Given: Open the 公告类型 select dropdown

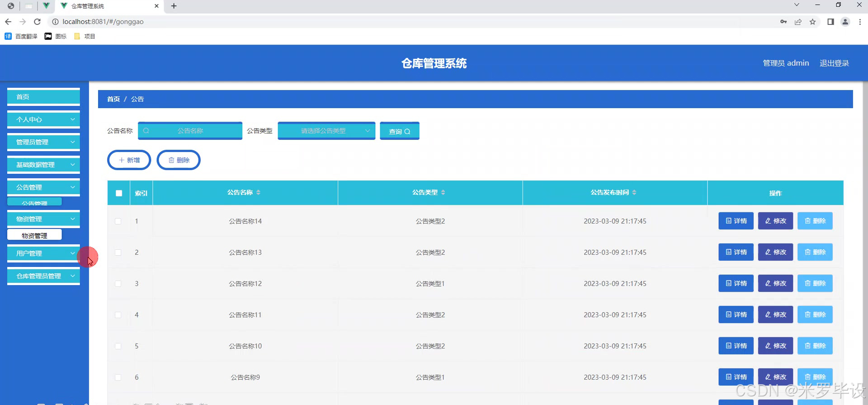Looking at the screenshot, I should (326, 131).
